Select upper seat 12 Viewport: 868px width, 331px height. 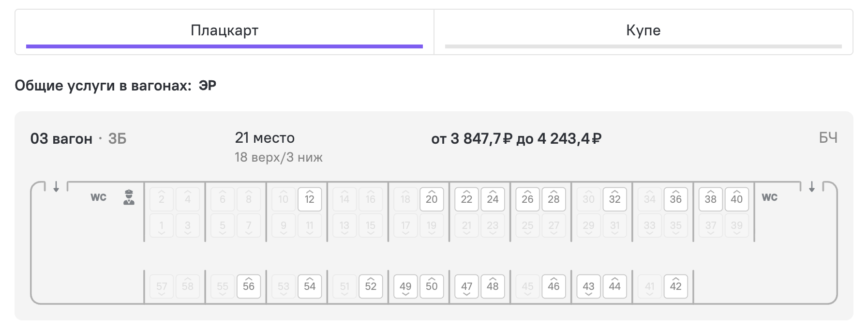[310, 199]
